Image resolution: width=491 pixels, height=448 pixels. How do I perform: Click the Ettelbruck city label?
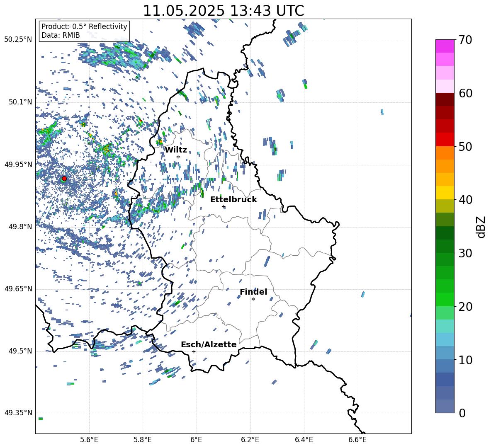coord(233,200)
